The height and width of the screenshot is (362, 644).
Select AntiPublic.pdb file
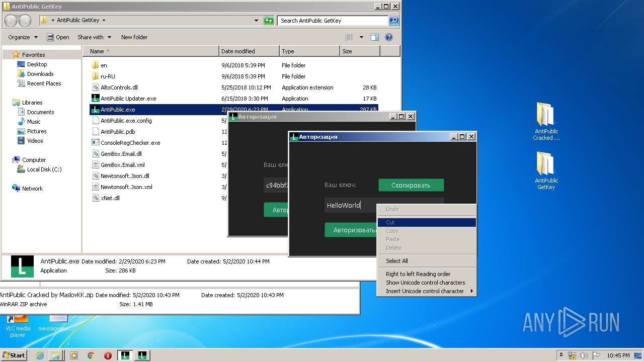click(x=118, y=132)
